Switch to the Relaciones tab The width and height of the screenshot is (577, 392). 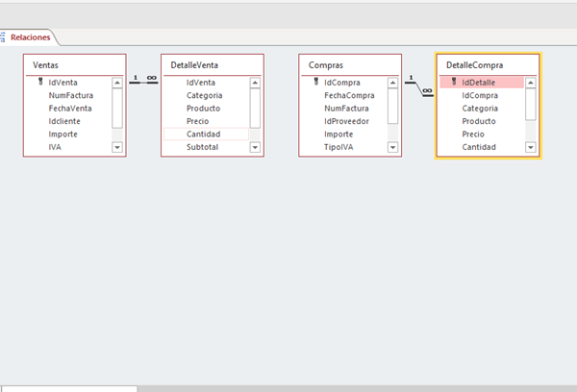[30, 37]
